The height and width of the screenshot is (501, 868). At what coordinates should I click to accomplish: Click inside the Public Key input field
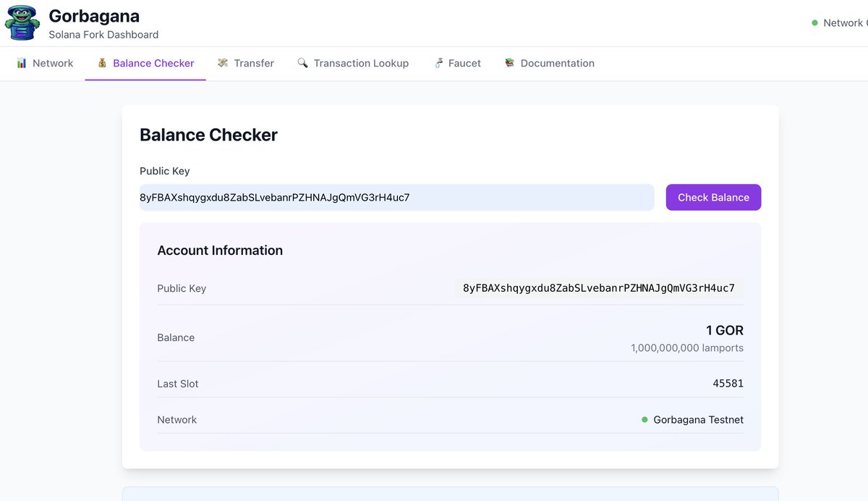[396, 197]
